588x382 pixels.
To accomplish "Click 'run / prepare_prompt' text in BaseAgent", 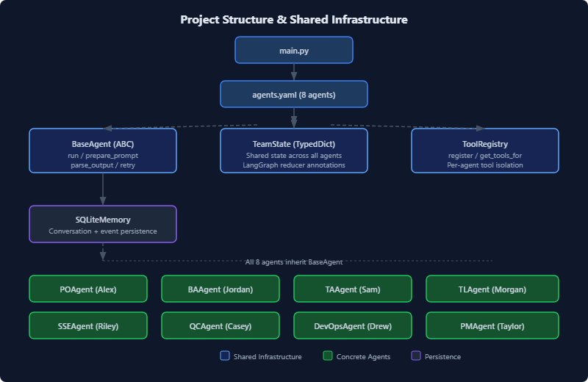I will [103, 156].
